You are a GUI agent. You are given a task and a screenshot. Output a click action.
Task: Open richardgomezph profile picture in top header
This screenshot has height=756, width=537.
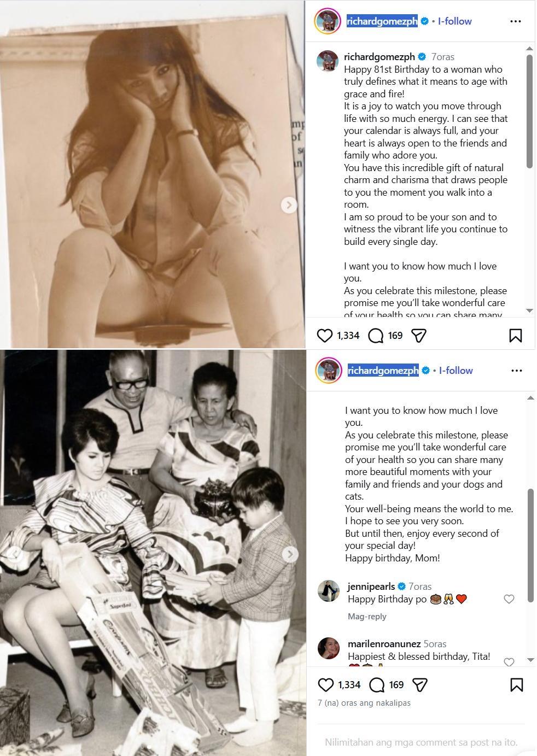click(x=328, y=21)
